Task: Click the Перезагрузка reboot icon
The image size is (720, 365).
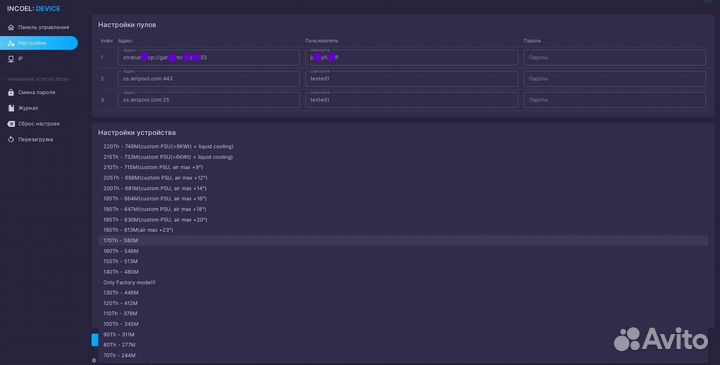Action: [x=11, y=139]
